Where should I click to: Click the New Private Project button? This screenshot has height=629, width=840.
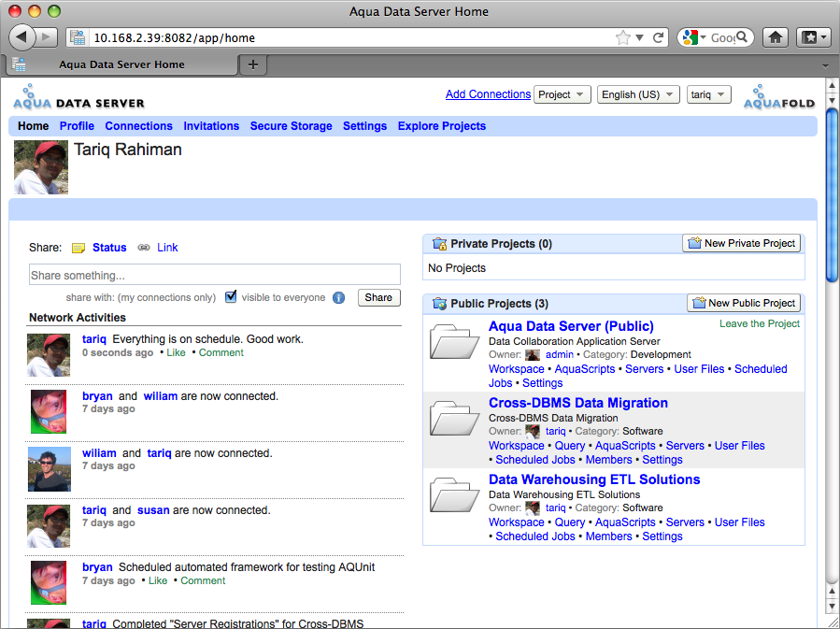742,243
